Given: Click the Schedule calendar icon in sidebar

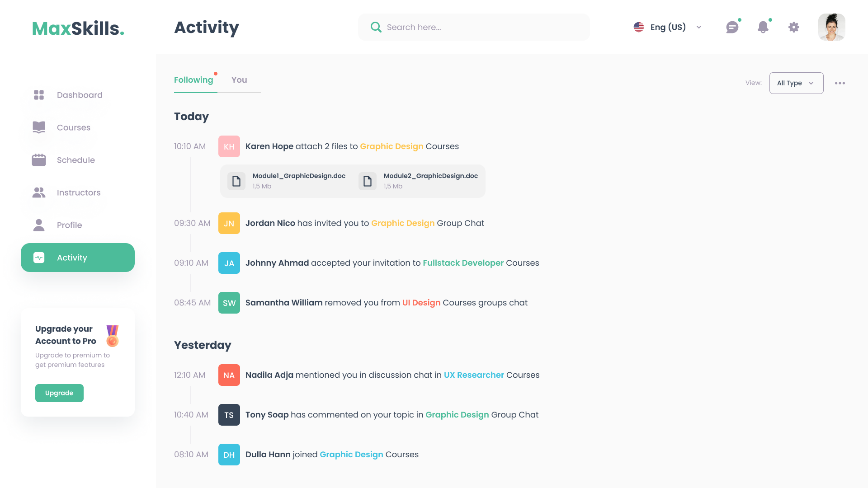Looking at the screenshot, I should pyautogui.click(x=39, y=160).
